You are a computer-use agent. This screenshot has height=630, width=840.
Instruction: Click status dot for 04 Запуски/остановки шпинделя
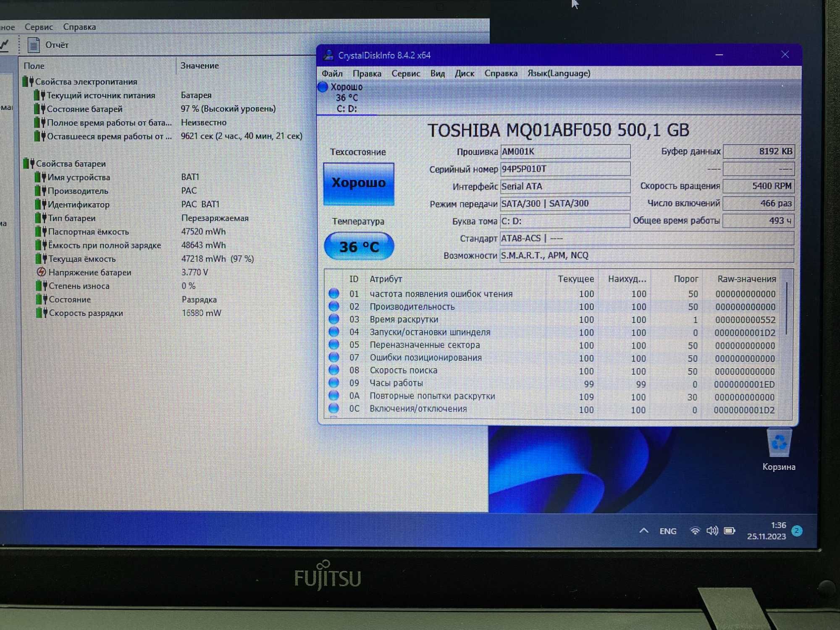tap(334, 332)
